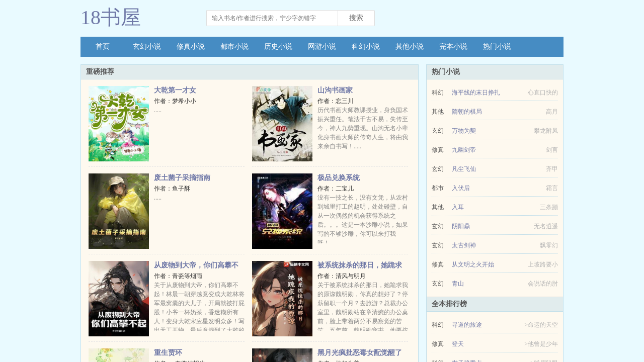Open the 其他小说 category

410,47
